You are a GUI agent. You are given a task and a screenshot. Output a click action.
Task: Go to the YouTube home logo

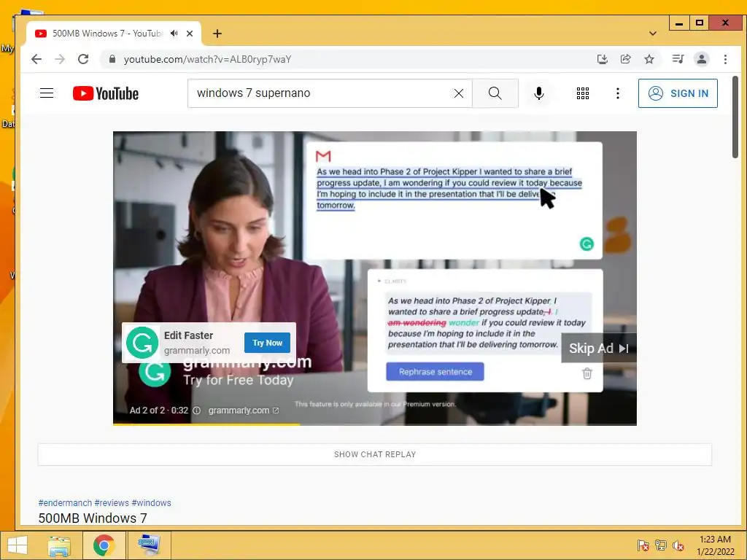click(x=106, y=93)
